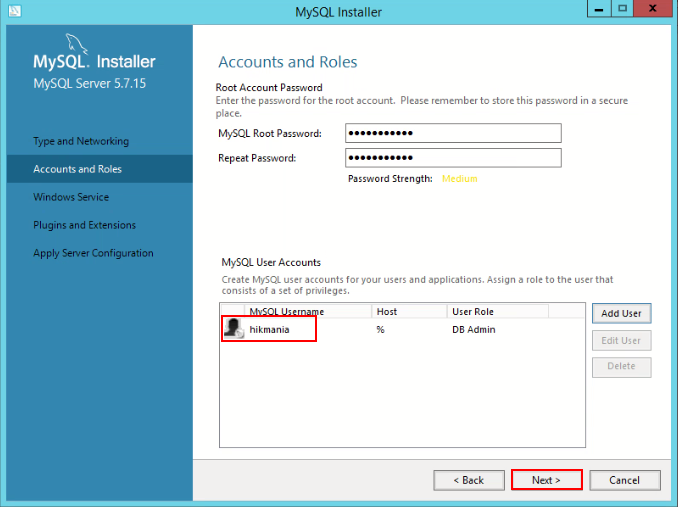This screenshot has width=678, height=507.
Task: Minimize the MySQL Installer window
Action: 599,9
